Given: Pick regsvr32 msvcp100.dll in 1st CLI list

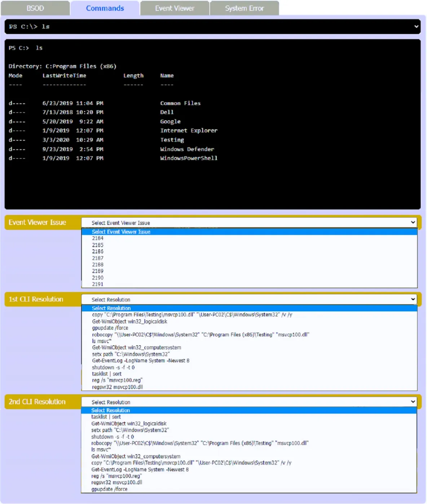Looking at the screenshot, I should (249, 387).
